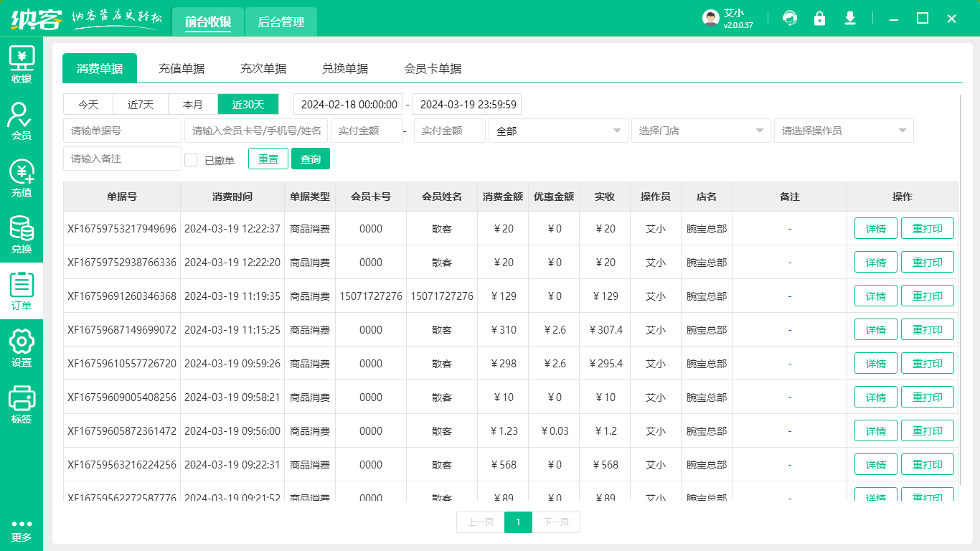Select the 近7天 date filter
The height and width of the screenshot is (551, 980).
140,104
